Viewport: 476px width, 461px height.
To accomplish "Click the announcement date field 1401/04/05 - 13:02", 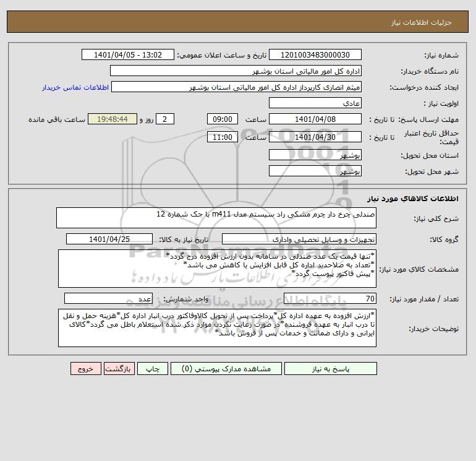I will coord(128,54).
